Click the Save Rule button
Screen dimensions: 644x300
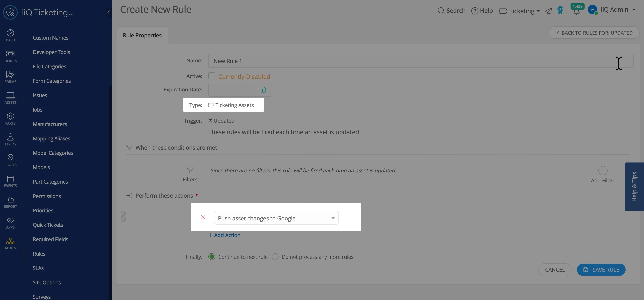coord(601,270)
